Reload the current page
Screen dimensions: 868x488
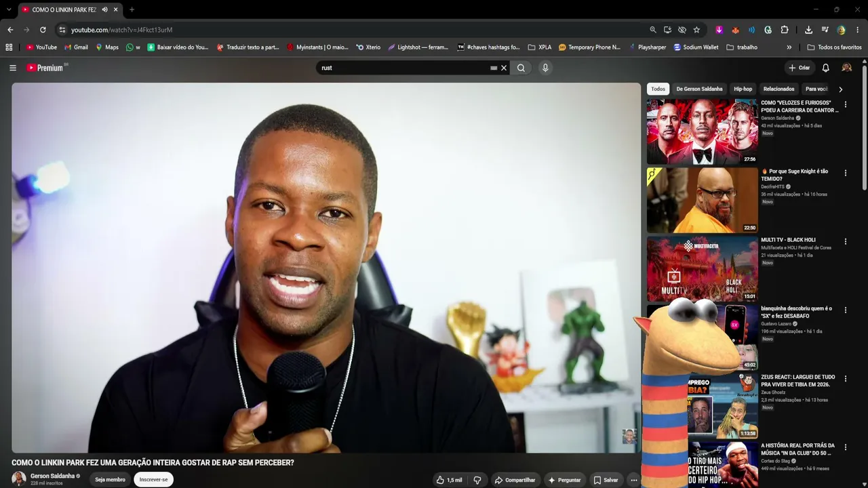43,30
